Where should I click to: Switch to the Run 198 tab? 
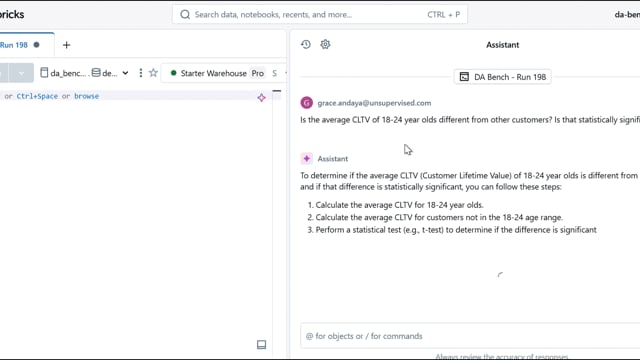[14, 45]
